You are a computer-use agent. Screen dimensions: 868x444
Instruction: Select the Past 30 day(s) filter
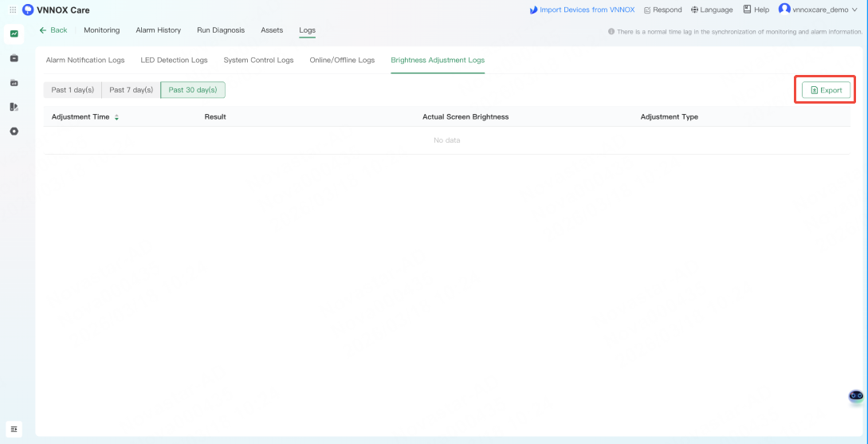coord(193,90)
